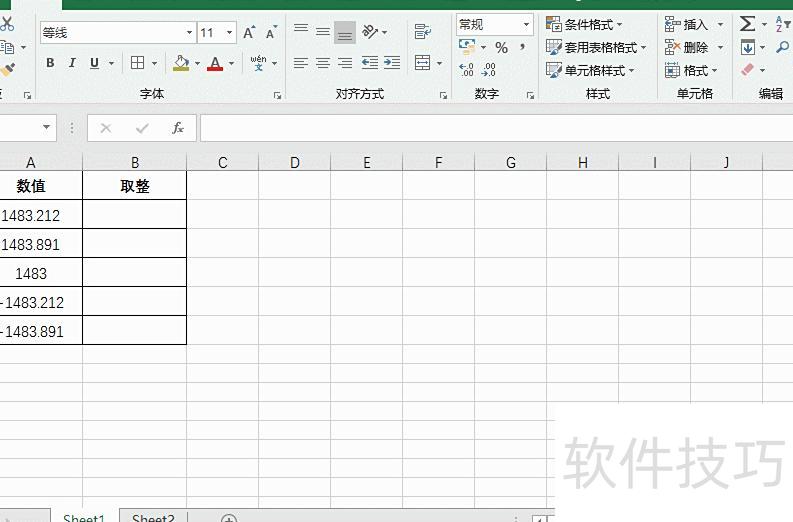Viewport: 793px width, 522px height.
Task: Select the Format Painter brush
Action: click(7, 69)
